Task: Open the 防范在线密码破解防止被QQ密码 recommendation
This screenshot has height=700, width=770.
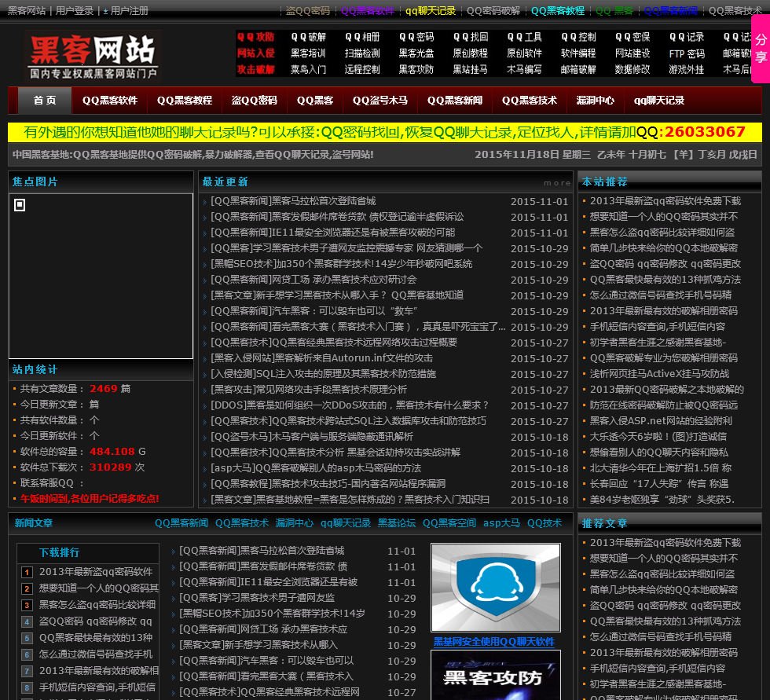Action: (664, 405)
